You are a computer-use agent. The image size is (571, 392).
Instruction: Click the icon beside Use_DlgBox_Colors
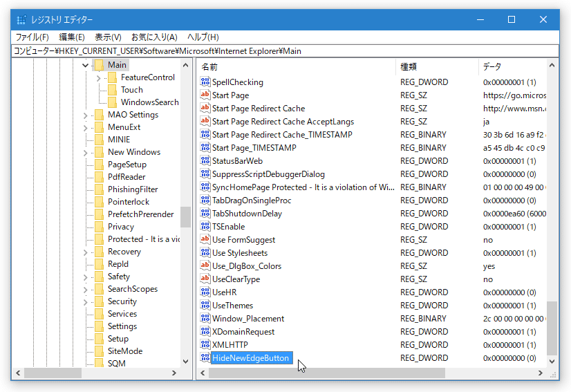point(205,265)
